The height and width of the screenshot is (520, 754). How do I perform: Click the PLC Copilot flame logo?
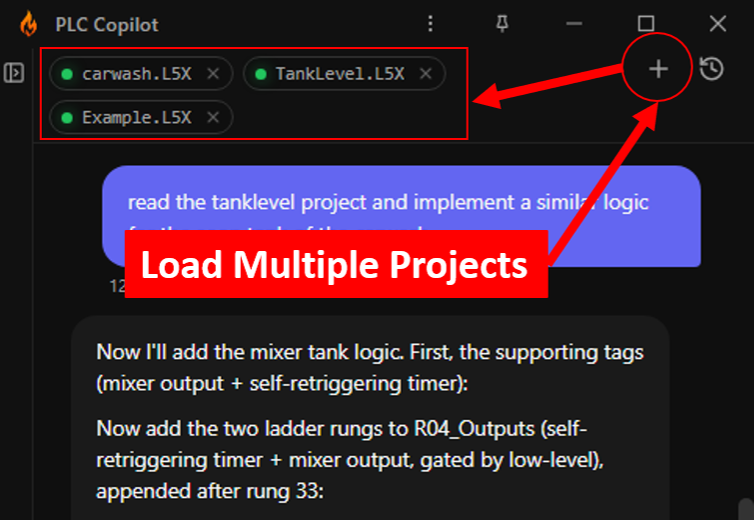click(x=29, y=24)
